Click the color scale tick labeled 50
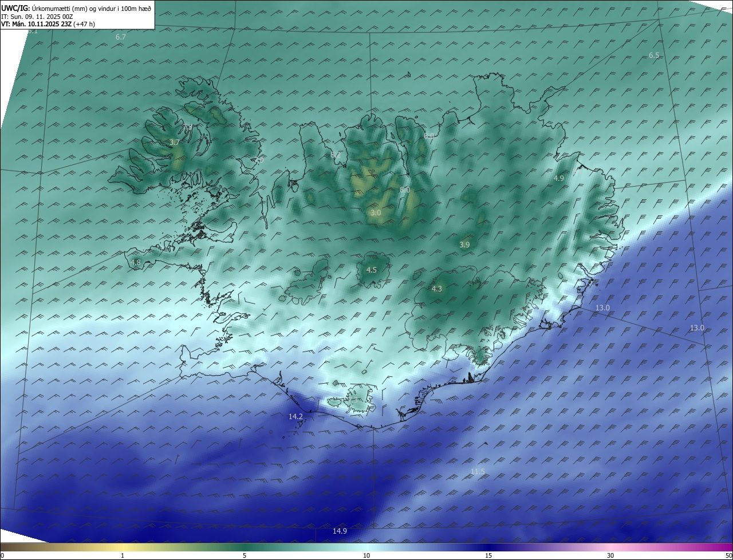 729,555
